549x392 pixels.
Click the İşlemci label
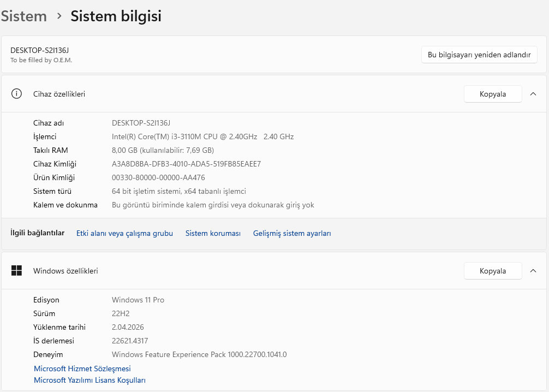(x=45, y=136)
